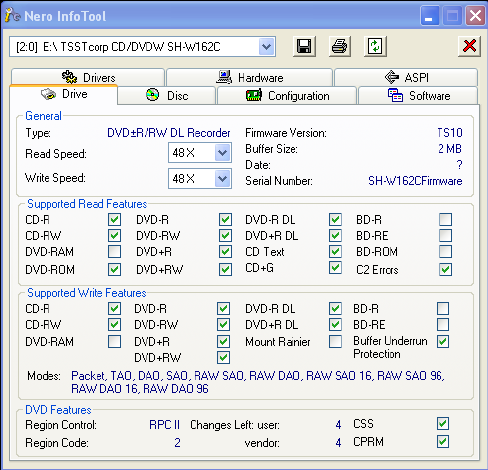Click the Nero InfoTool title bar icon
Screen dimensions: 488x470
pos(13,15)
